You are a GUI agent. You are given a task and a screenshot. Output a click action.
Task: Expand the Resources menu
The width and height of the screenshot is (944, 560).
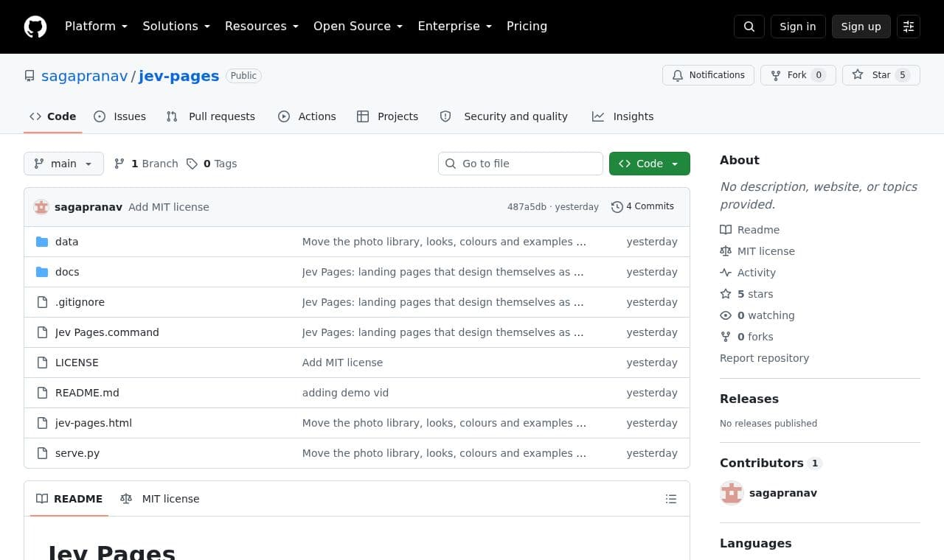(262, 27)
